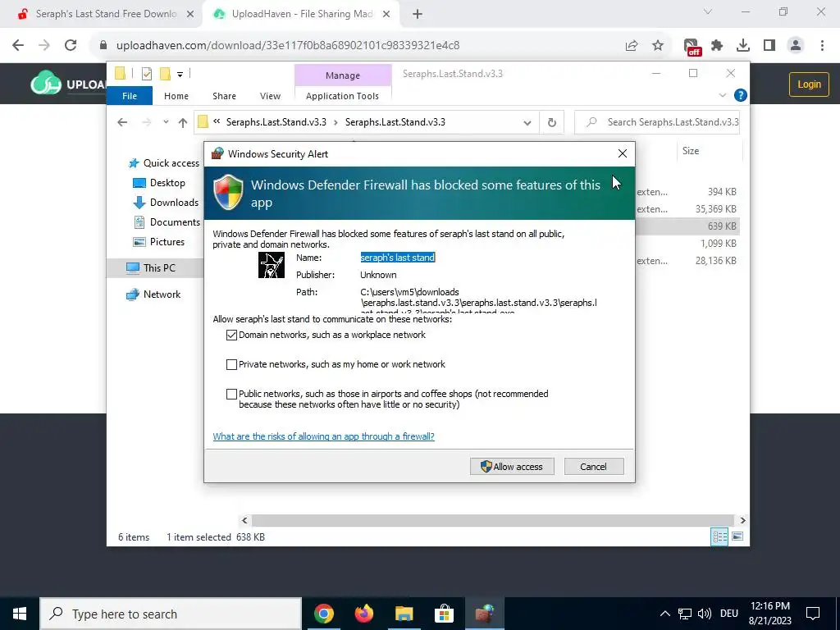This screenshot has height=630, width=840.
Task: Open Chrome profile avatar
Action: (x=796, y=46)
